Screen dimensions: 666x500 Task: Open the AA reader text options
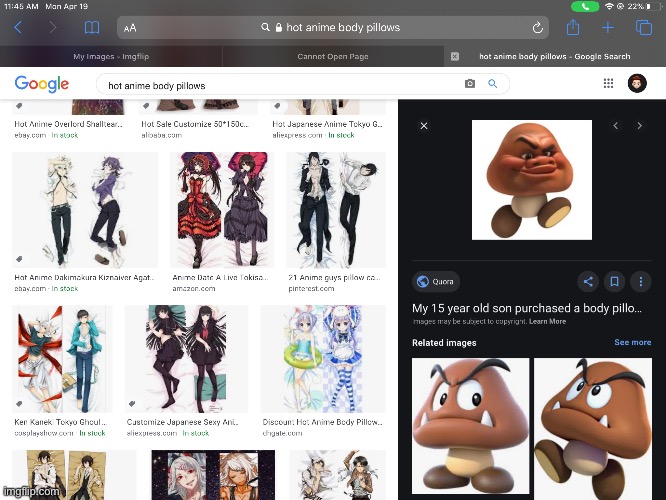coord(130,28)
